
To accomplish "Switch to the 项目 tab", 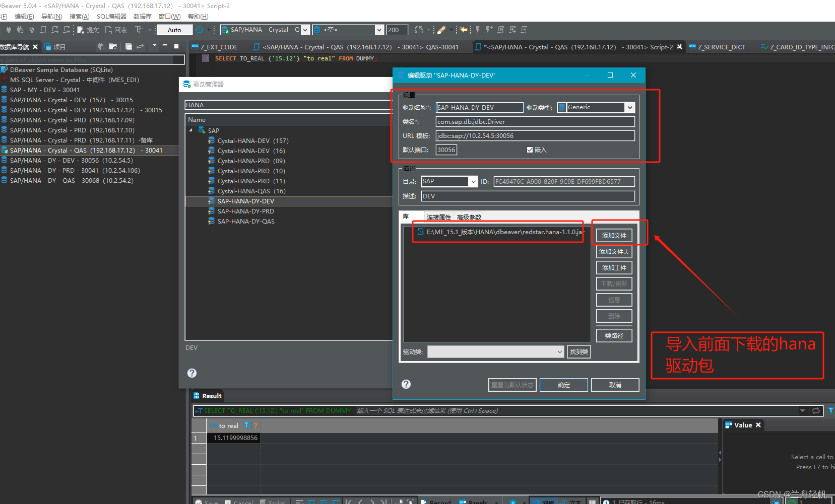I will (55, 47).
